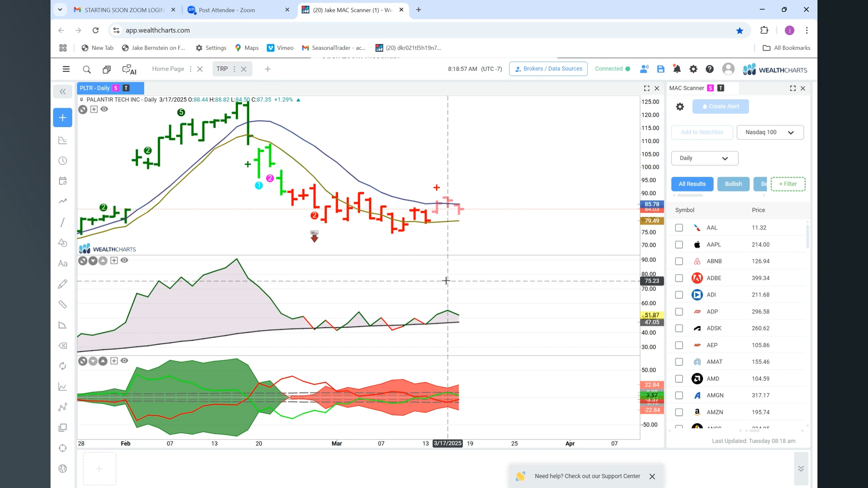Switch to the TRP workspace tab
Screen dimensions: 868x488
coord(222,69)
